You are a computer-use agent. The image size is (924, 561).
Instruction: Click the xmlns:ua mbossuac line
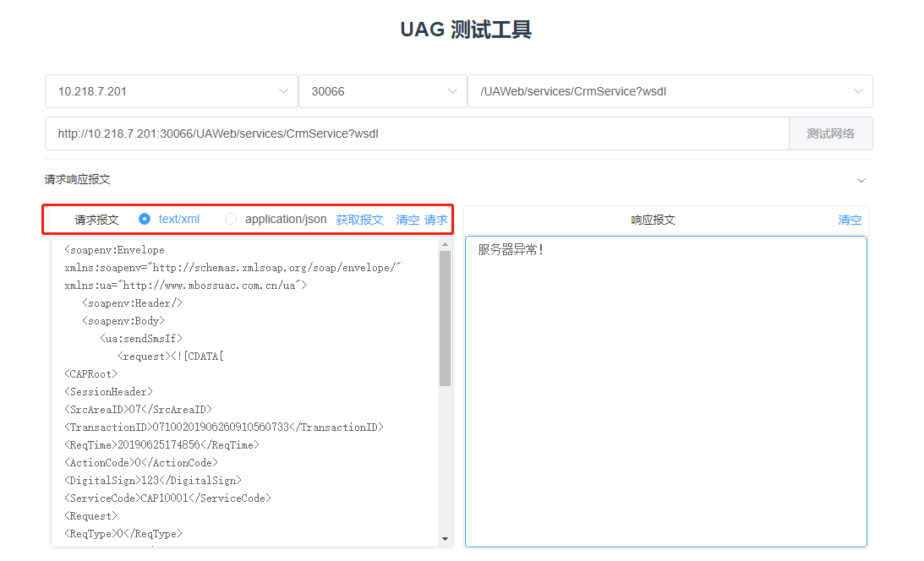[186, 285]
